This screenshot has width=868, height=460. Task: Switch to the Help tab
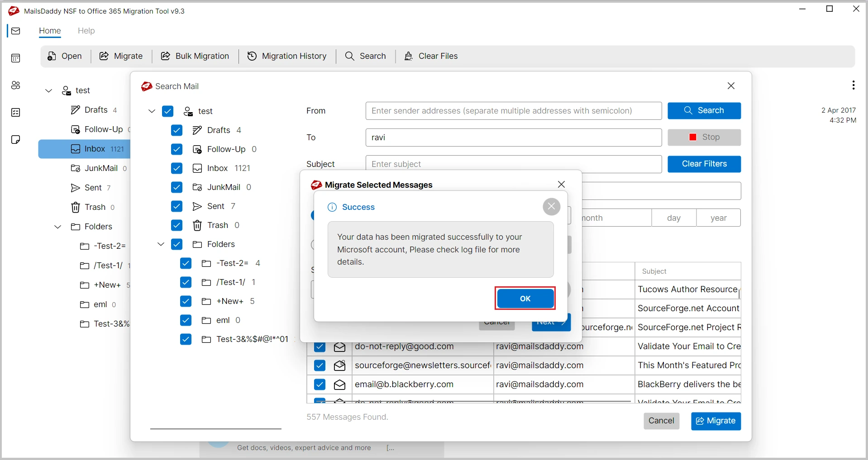click(x=86, y=31)
